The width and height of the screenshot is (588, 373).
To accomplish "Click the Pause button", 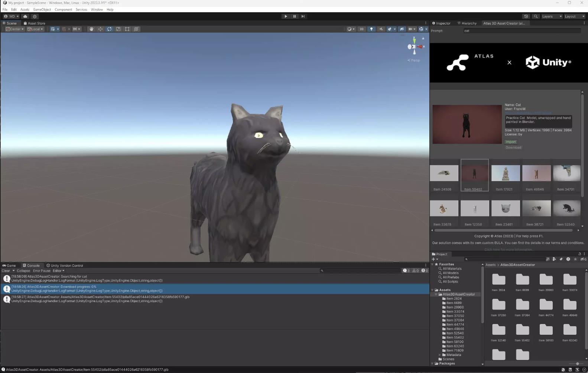I will 295,16.
